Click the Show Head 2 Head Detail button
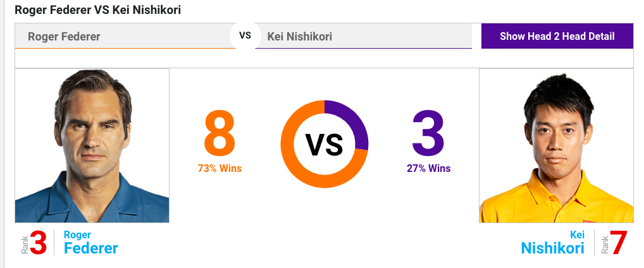Viewport: 644px width, 268px height. click(x=557, y=36)
